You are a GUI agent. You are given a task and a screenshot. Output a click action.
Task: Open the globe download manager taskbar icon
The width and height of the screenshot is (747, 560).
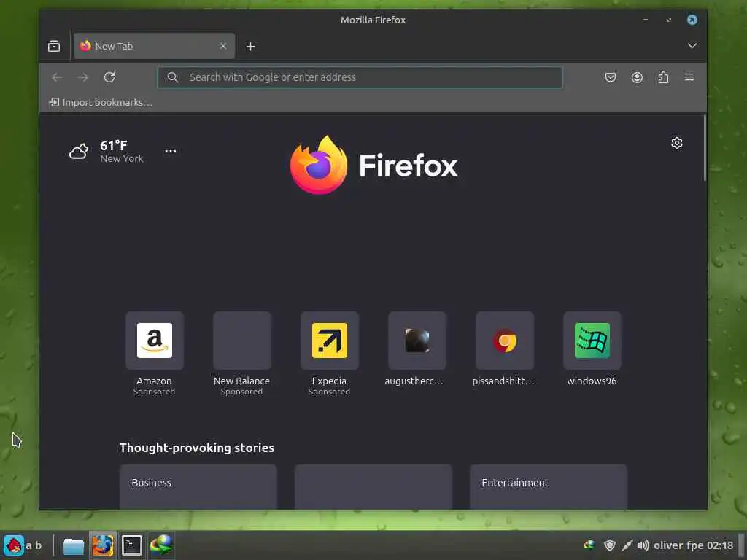click(161, 545)
